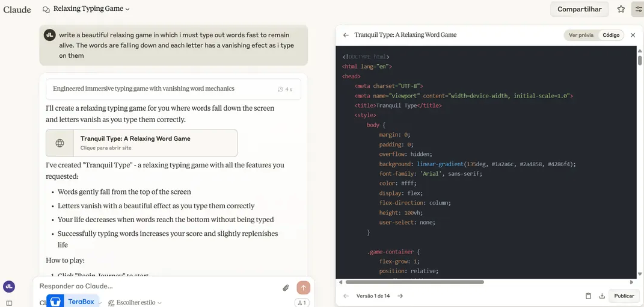Click the user prompt message text

[x=177, y=45]
